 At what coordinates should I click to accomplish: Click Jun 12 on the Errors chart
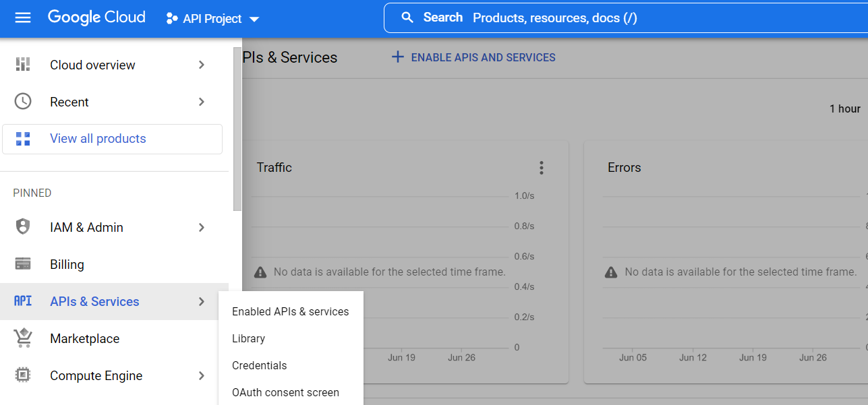point(693,357)
